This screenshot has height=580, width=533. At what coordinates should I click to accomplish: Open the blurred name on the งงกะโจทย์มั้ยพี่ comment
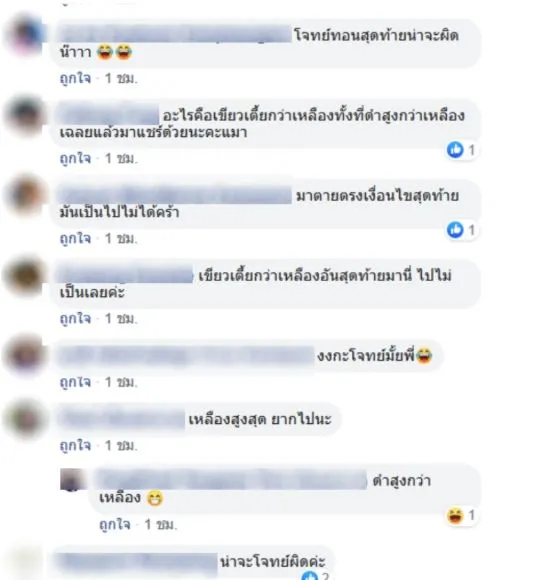click(x=186, y=356)
